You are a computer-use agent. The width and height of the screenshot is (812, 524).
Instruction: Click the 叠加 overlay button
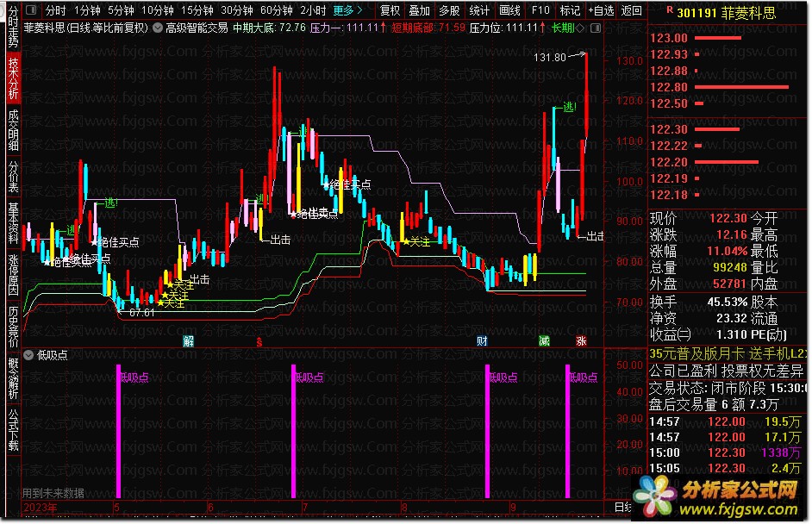pyautogui.click(x=420, y=10)
